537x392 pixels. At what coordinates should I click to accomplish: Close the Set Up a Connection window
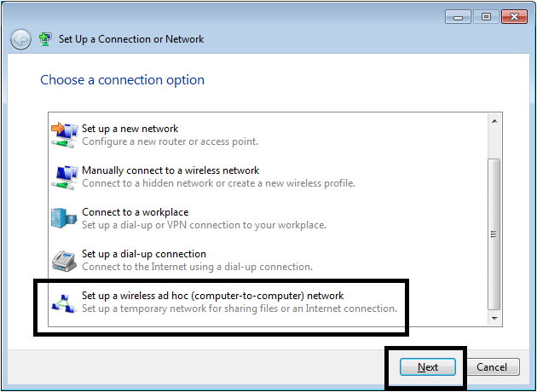(514, 17)
